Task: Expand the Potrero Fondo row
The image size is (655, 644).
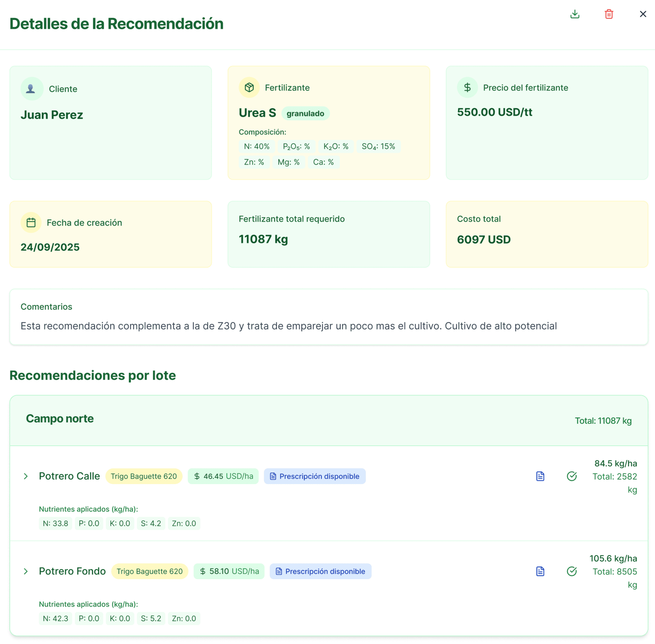Action: pyautogui.click(x=26, y=571)
